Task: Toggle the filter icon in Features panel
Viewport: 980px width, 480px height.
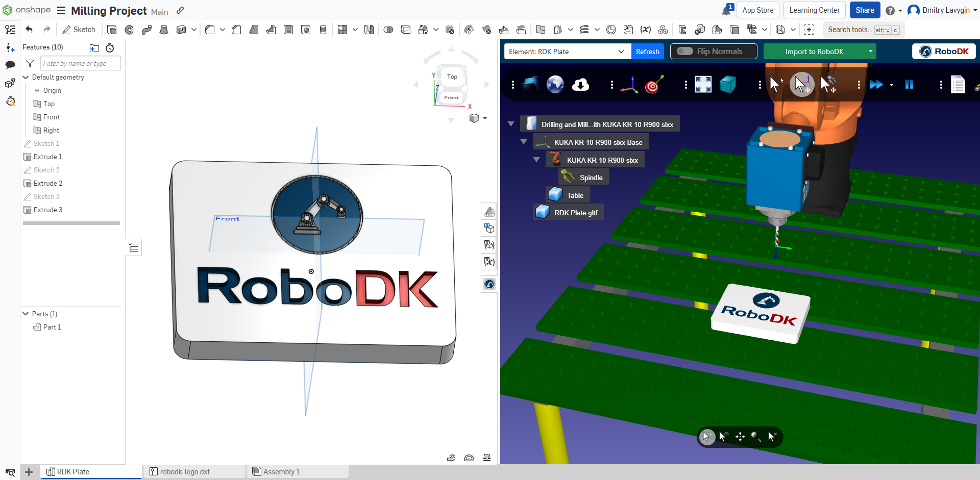Action: pyautogui.click(x=30, y=63)
